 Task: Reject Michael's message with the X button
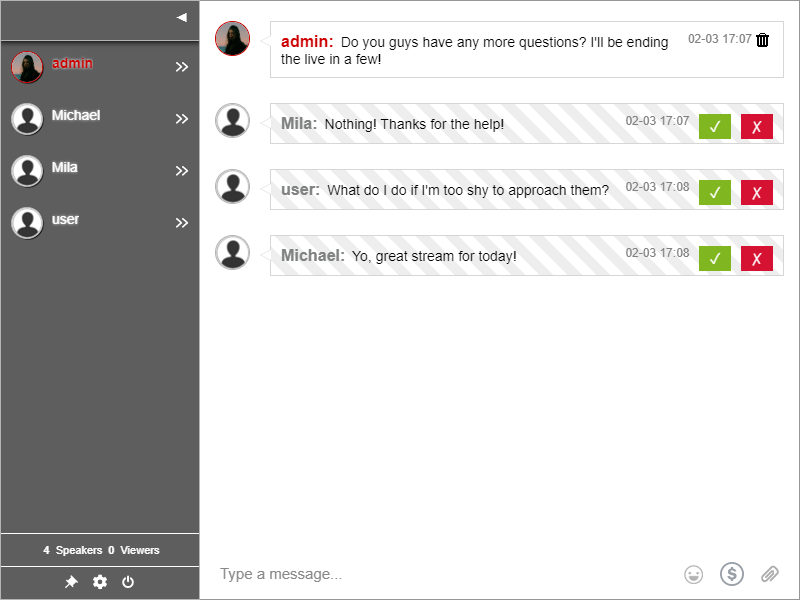point(757,258)
